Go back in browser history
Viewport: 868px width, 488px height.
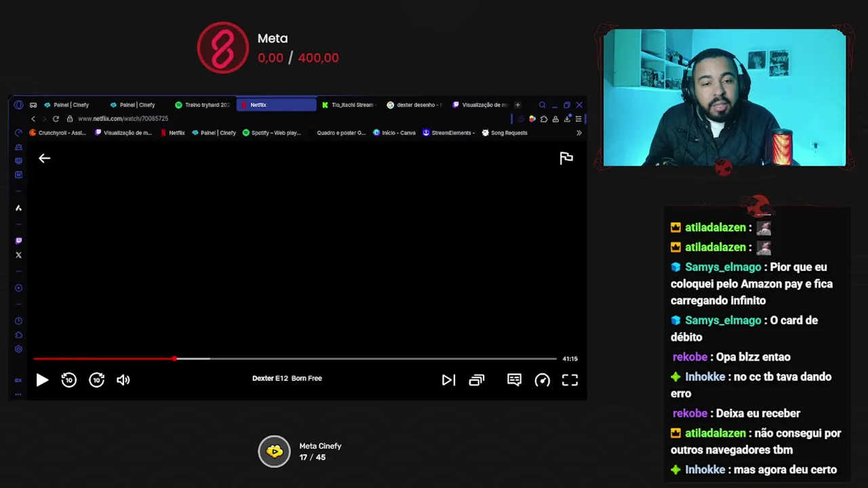pyautogui.click(x=33, y=119)
